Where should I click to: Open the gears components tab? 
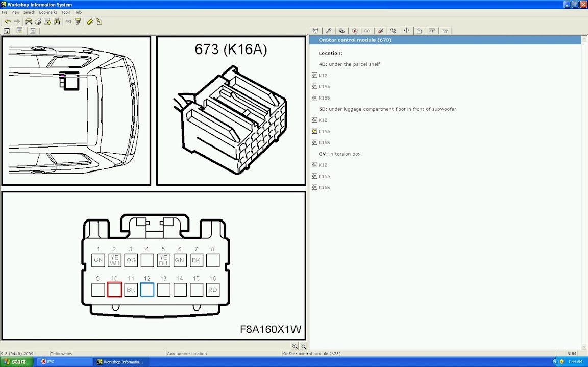pyautogui.click(x=341, y=31)
